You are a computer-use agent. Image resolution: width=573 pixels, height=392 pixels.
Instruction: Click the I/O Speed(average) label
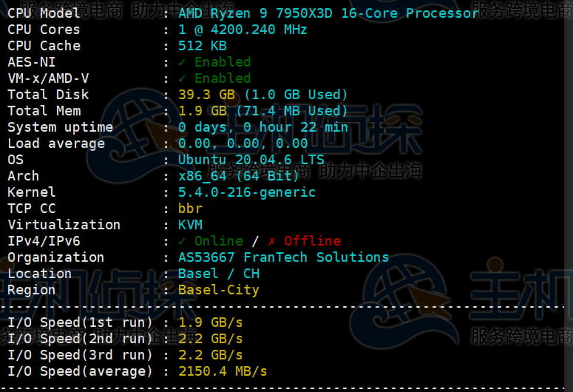(80, 371)
